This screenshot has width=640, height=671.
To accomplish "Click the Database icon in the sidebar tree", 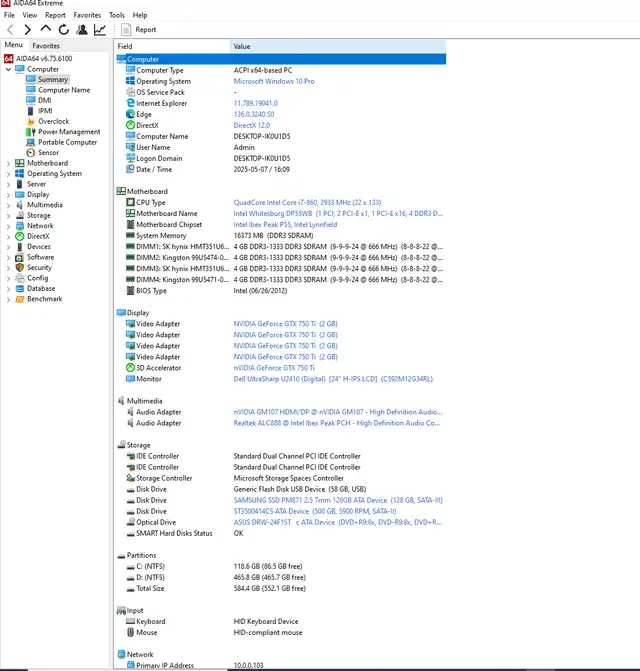I will [x=19, y=288].
